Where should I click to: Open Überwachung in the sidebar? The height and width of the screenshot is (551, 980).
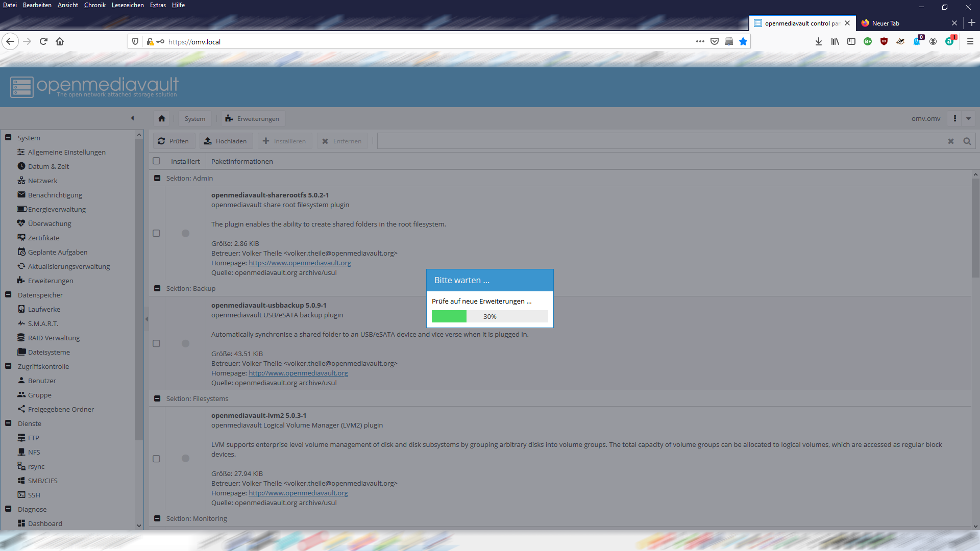(50, 223)
